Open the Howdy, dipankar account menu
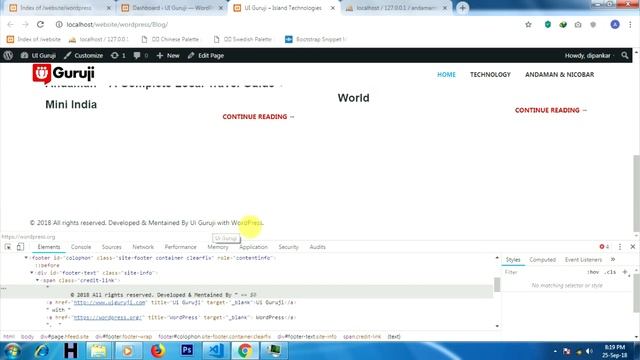The height and width of the screenshot is (360, 640). tap(589, 56)
